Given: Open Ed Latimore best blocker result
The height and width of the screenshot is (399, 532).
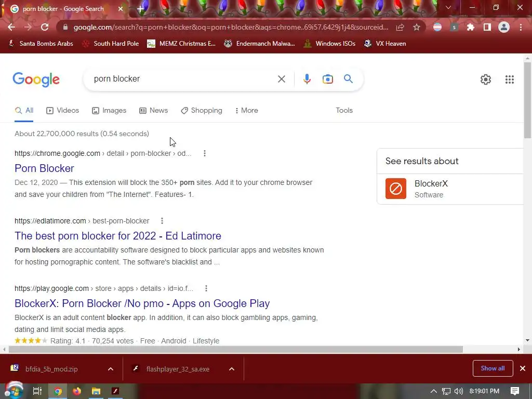Looking at the screenshot, I should click(118, 236).
